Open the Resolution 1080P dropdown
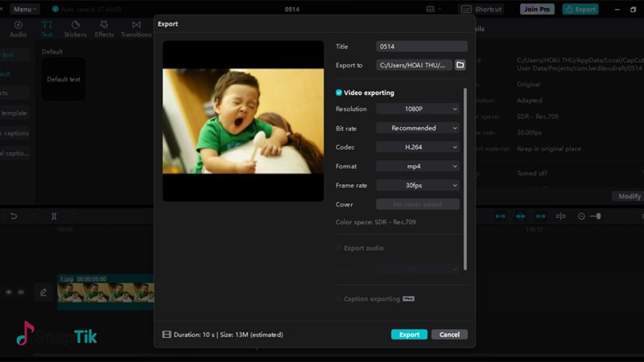The height and width of the screenshot is (362, 644). point(418,109)
